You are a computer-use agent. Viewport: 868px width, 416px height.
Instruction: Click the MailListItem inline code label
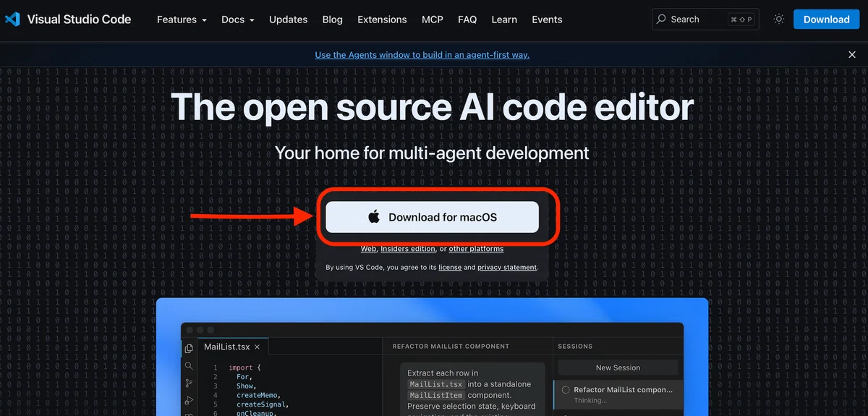point(435,395)
